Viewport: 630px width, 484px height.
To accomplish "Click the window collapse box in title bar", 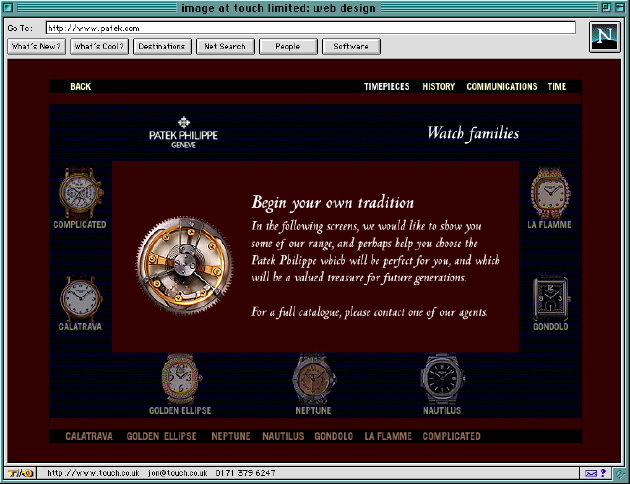I will point(620,7).
